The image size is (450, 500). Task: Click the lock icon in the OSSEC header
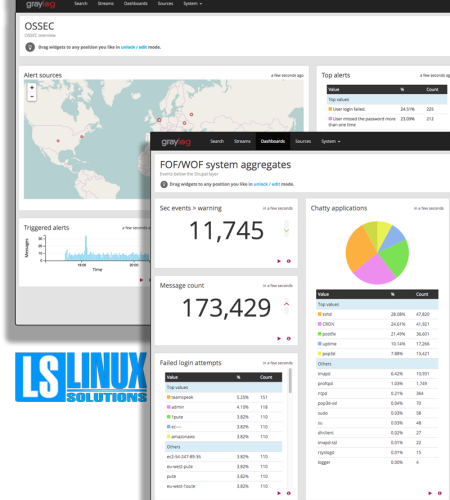30,47
